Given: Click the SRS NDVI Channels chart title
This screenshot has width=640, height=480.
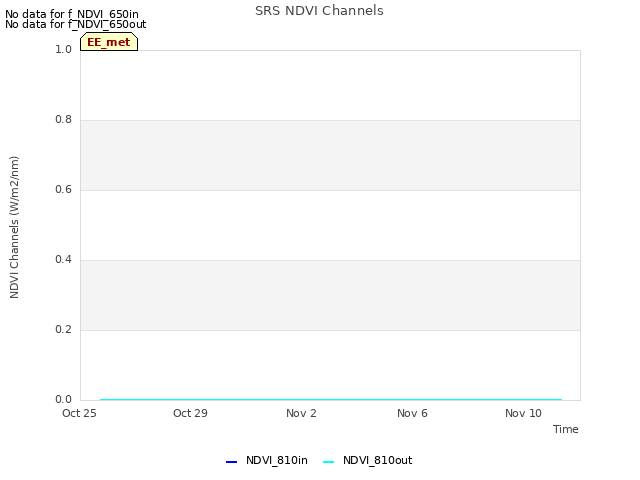Looking at the screenshot, I should (319, 11).
